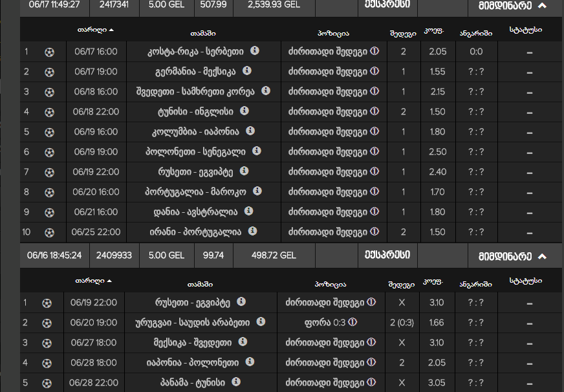Click odds 2.15 in შვედეთი - სამხრეთი კორეა row
Screen dimensions: 564x392
[437, 92]
